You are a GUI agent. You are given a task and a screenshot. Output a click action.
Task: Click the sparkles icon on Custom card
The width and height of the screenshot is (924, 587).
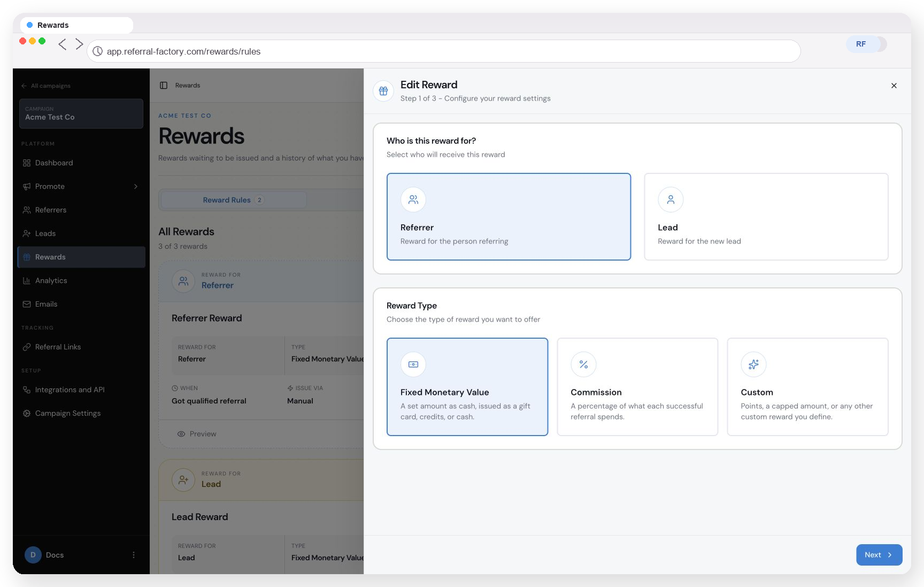[753, 364]
